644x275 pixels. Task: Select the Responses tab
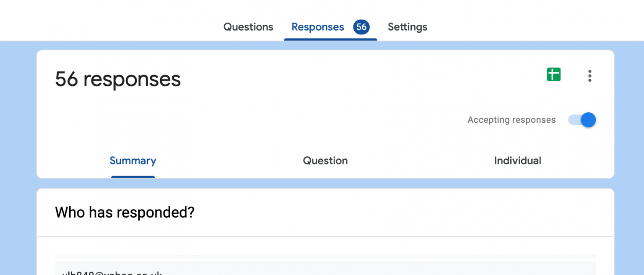coord(317,27)
